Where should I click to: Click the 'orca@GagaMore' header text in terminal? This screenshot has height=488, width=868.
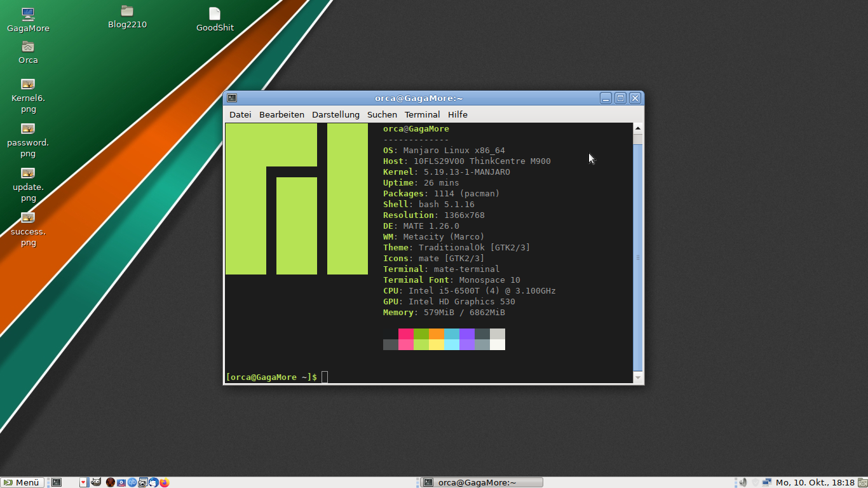416,129
